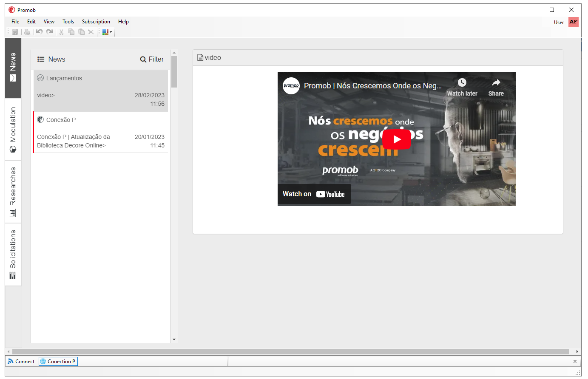Open the video title link on the player
This screenshot has width=588, height=379.
[373, 86]
